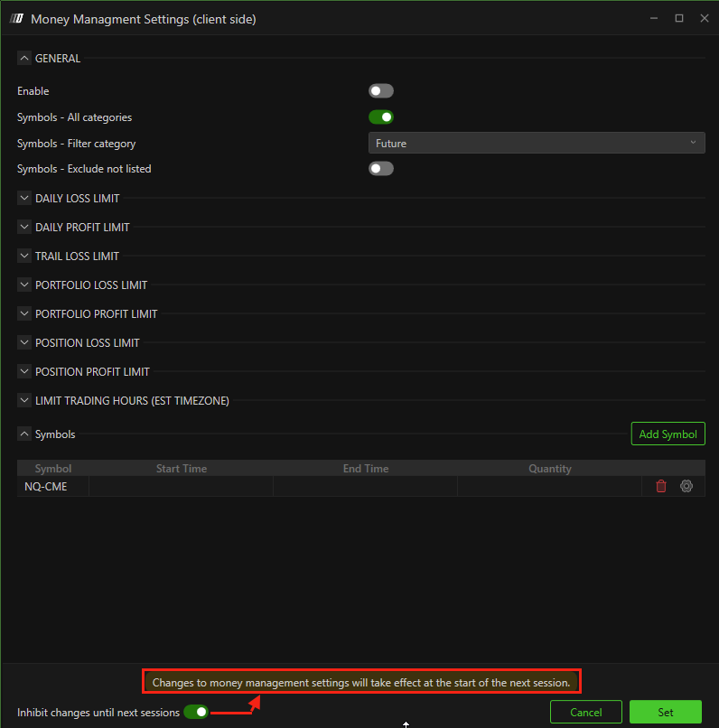Click the Start Time cell for NQ-CME
This screenshot has width=719, height=728.
pyautogui.click(x=181, y=486)
